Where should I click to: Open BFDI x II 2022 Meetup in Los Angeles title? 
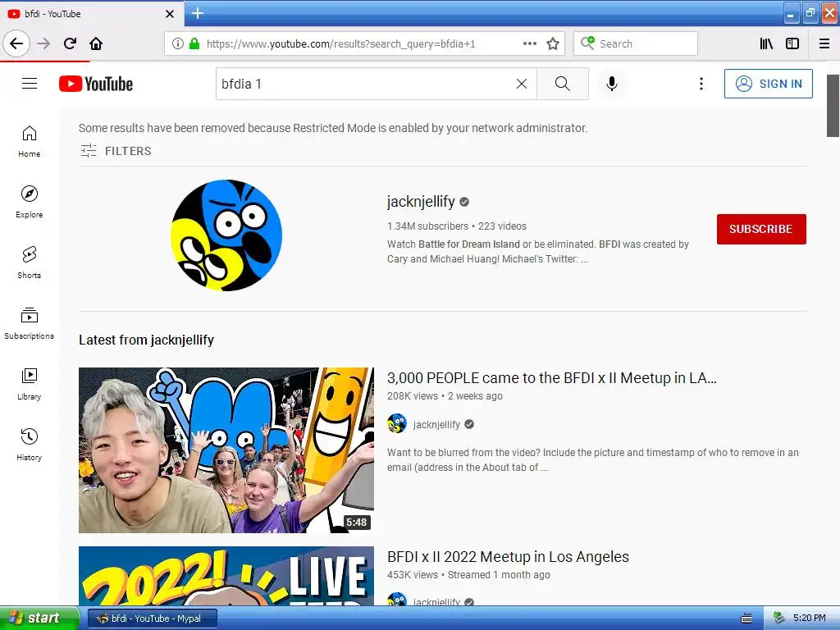[508, 557]
